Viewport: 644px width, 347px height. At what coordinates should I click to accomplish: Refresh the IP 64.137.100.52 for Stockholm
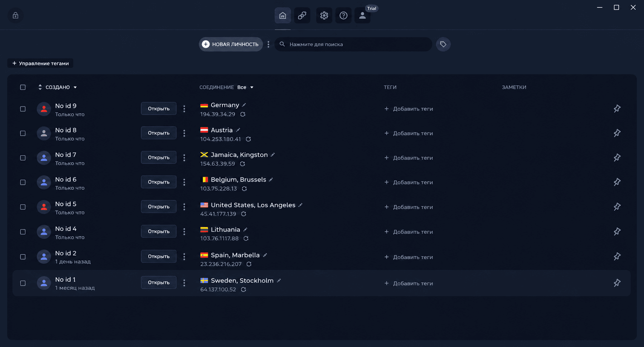pyautogui.click(x=244, y=290)
